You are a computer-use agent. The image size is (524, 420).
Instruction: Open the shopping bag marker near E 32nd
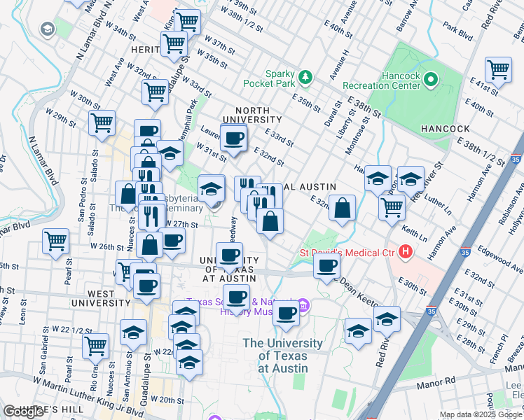342,209
